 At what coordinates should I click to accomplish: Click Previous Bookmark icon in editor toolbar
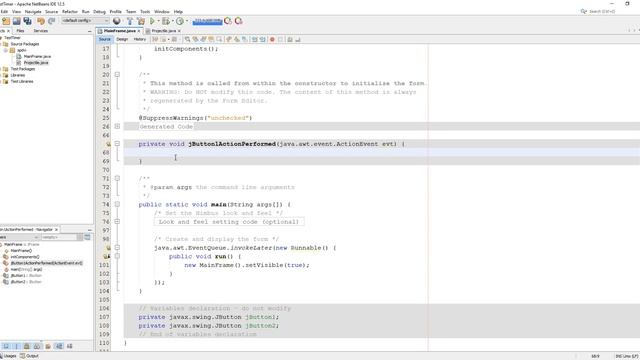coord(229,40)
